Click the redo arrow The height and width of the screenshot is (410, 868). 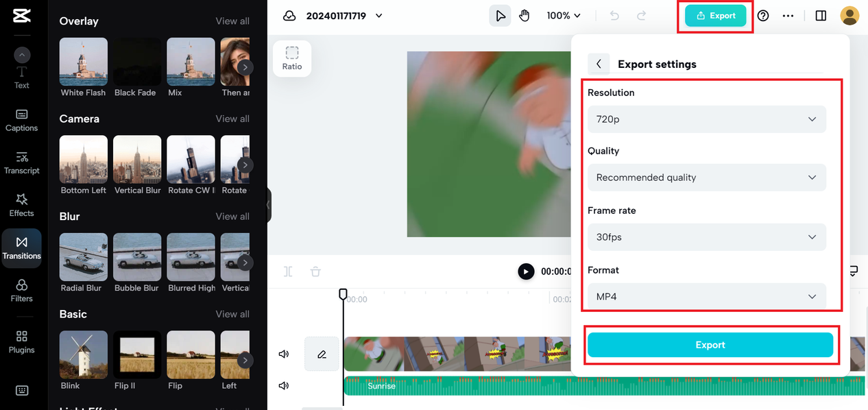pyautogui.click(x=642, y=16)
